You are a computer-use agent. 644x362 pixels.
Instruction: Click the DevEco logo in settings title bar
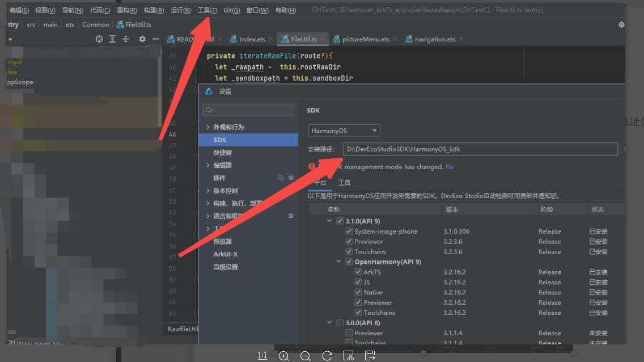[x=209, y=91]
